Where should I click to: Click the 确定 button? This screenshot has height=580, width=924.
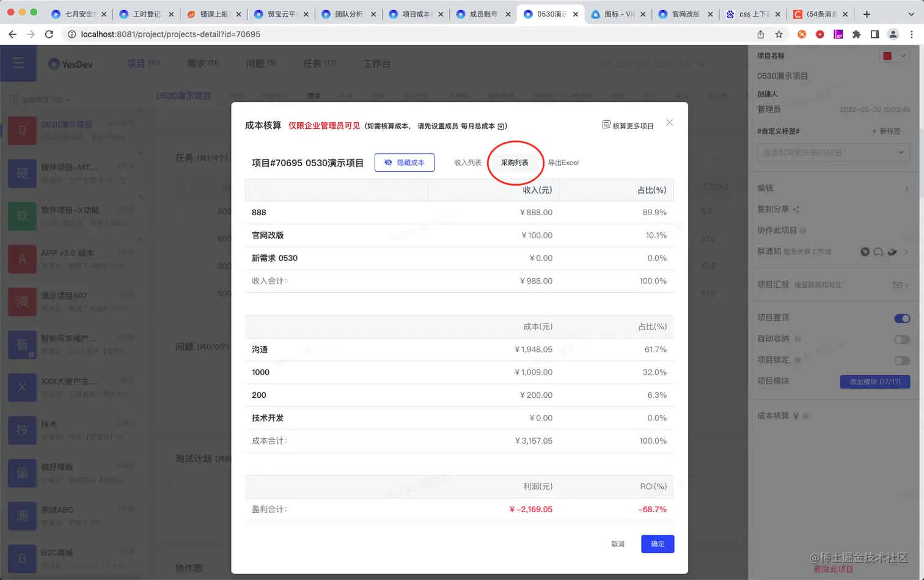[658, 543]
